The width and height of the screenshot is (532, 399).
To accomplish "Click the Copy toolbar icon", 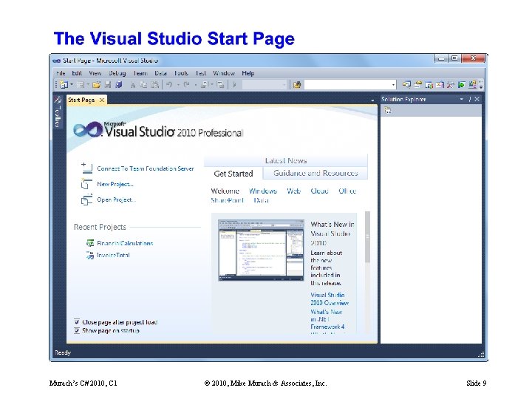I will click(x=143, y=84).
